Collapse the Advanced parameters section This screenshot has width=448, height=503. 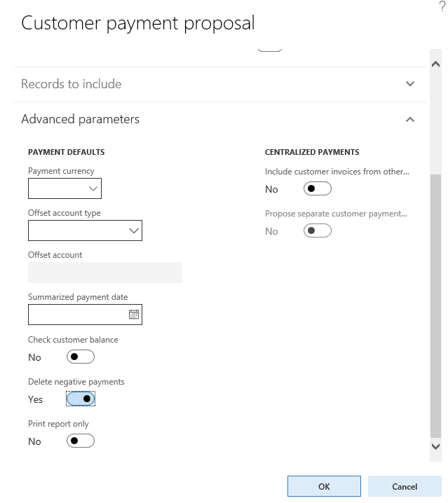point(410,119)
